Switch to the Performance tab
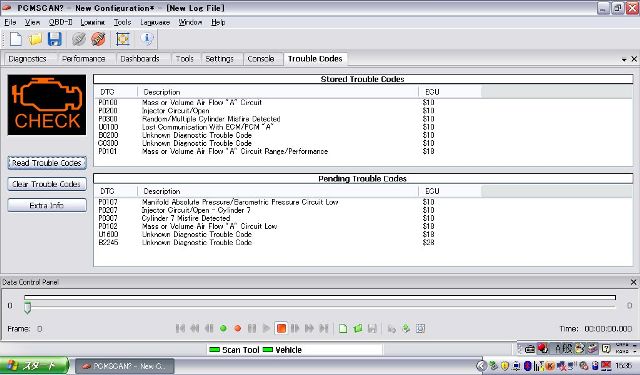This screenshot has width=640, height=375. tap(84, 59)
